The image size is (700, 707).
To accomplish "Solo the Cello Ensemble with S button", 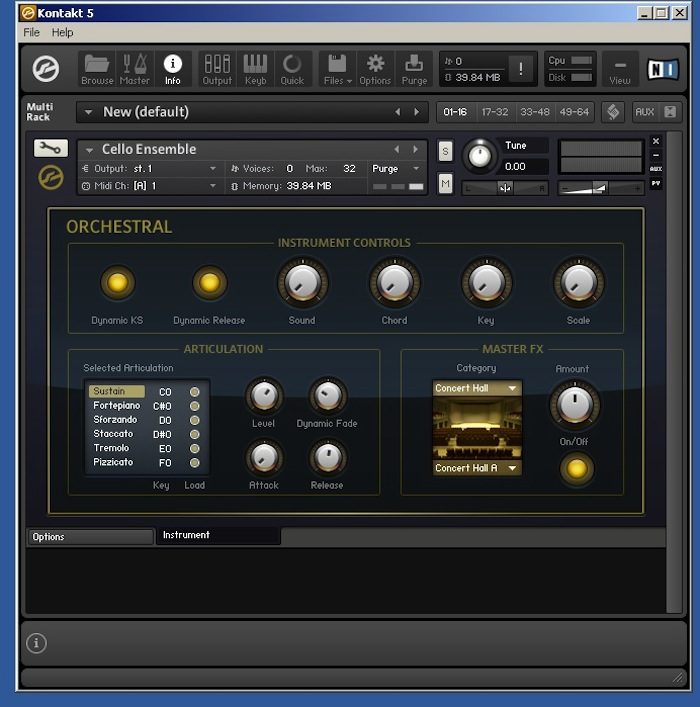I will click(x=445, y=151).
